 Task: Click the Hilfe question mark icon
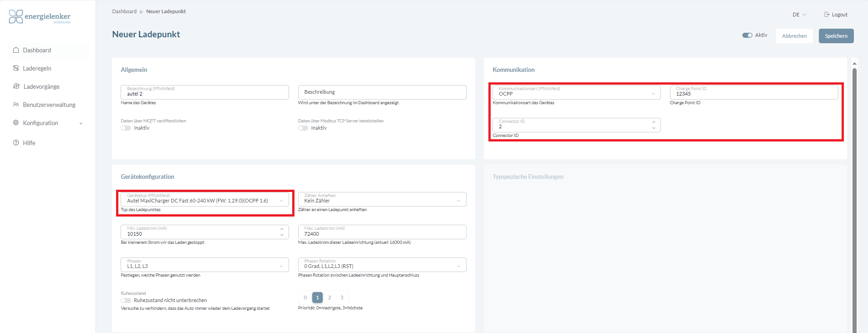pos(16,143)
